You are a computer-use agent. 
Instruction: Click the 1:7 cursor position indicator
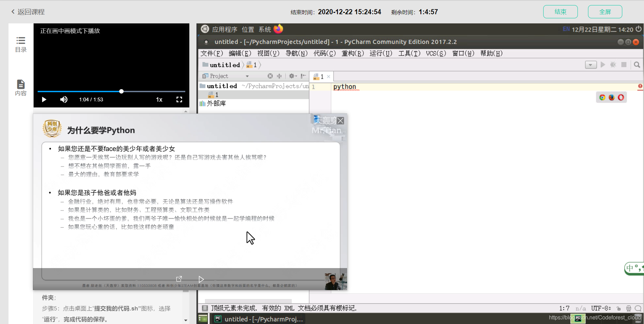point(564,308)
